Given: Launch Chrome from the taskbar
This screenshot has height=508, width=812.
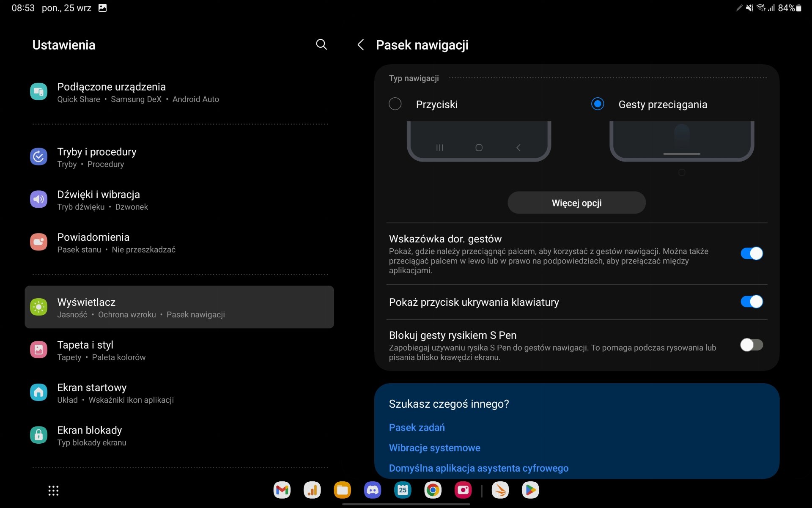Looking at the screenshot, I should (x=433, y=490).
